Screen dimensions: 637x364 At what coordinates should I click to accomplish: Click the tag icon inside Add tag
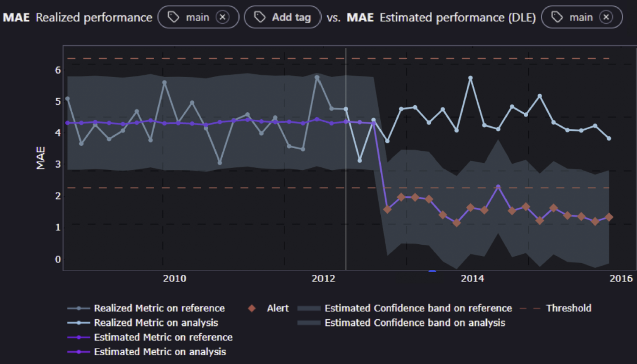coord(260,17)
